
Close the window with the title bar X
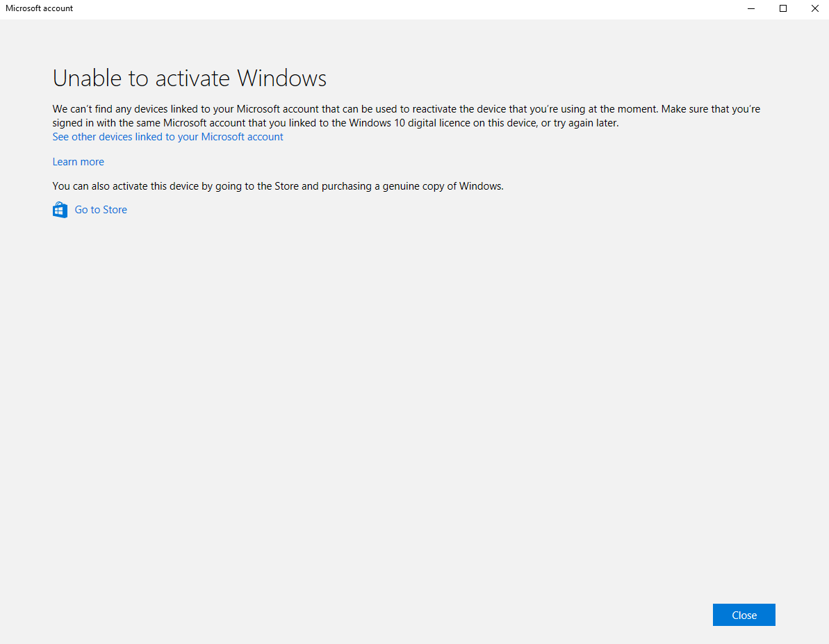coord(814,8)
